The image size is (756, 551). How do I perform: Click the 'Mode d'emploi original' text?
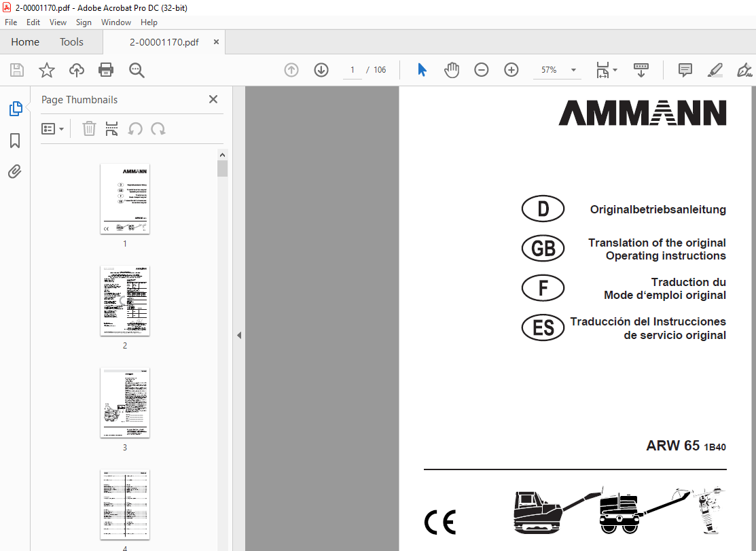coord(665,295)
